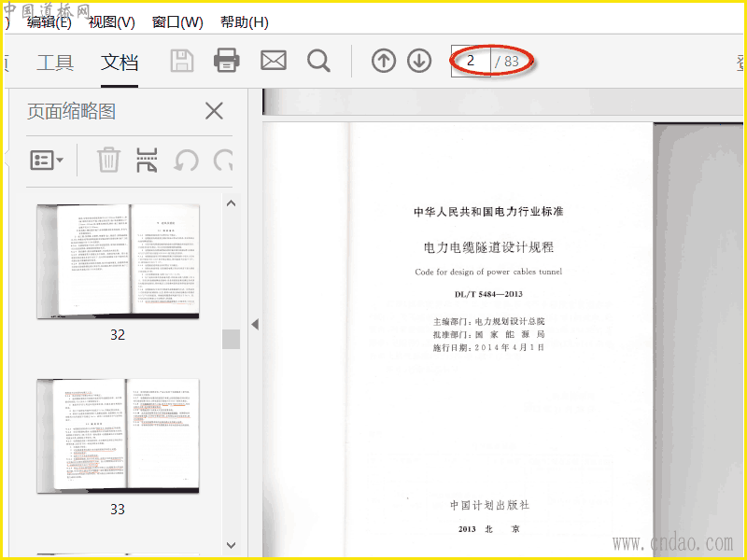This screenshot has width=747, height=560.
Task: Click line 主编部门：电力规划设计总院
Action: [x=488, y=321]
